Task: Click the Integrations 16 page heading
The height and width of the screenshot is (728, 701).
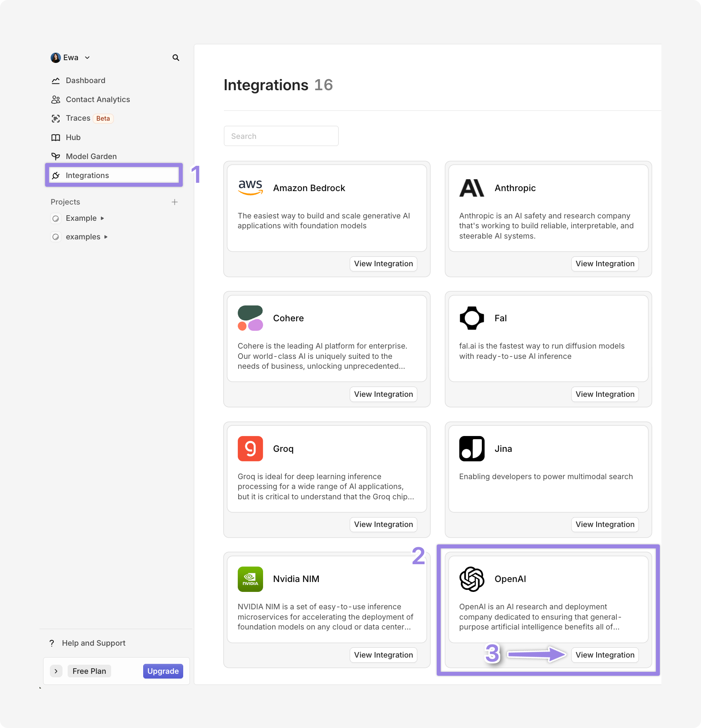Action: click(x=278, y=85)
